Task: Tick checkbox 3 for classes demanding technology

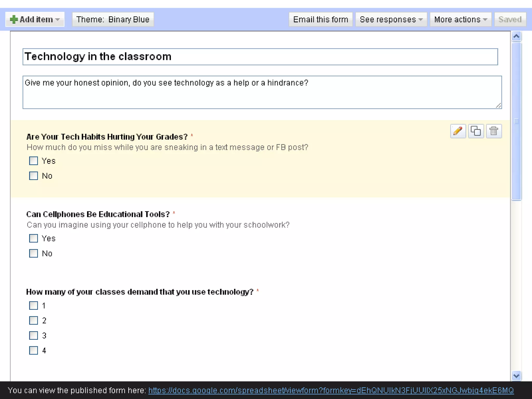Action: pos(34,335)
